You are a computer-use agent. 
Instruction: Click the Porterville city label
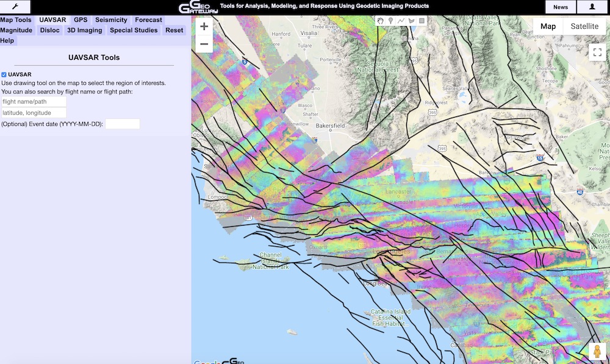tap(331, 60)
